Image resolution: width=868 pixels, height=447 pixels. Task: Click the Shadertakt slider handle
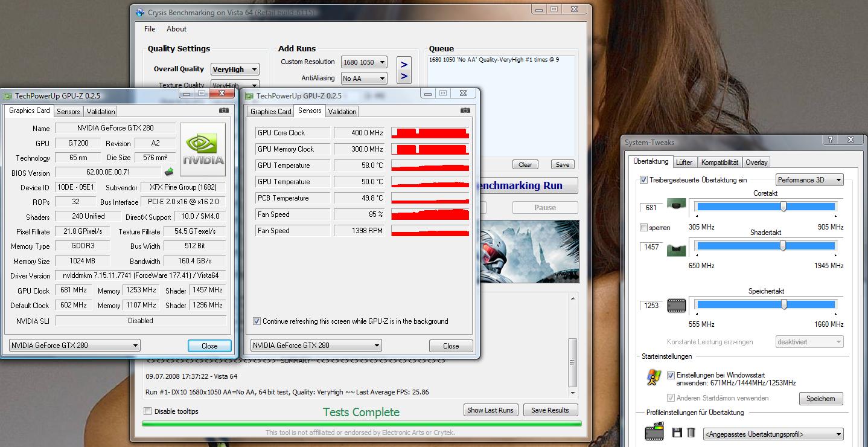(783, 246)
